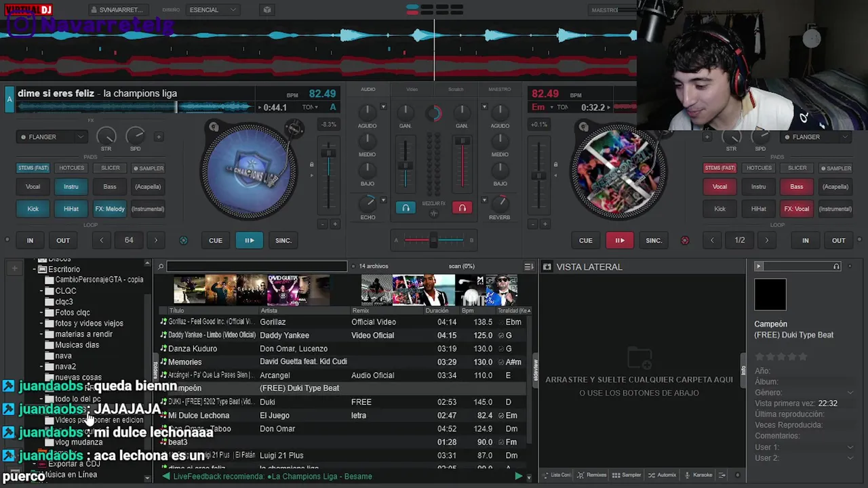Toggle left deck Instru stem pad
Viewport: 868px width, 488px height.
(x=71, y=186)
